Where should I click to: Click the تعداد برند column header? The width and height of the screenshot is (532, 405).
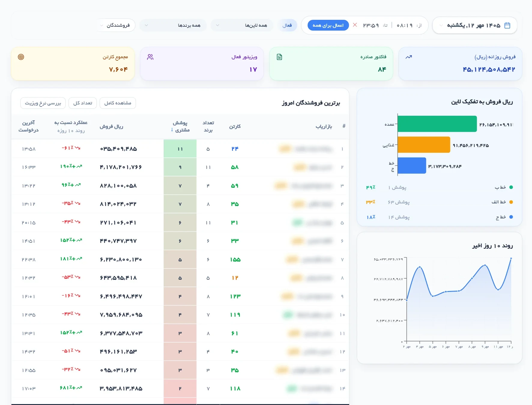pyautogui.click(x=208, y=126)
